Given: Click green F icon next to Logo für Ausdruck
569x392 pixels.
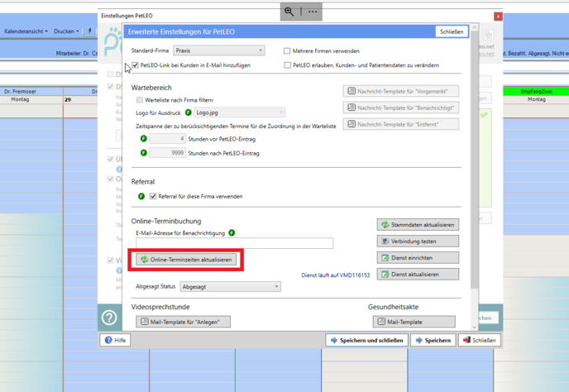Looking at the screenshot, I should (x=189, y=112).
